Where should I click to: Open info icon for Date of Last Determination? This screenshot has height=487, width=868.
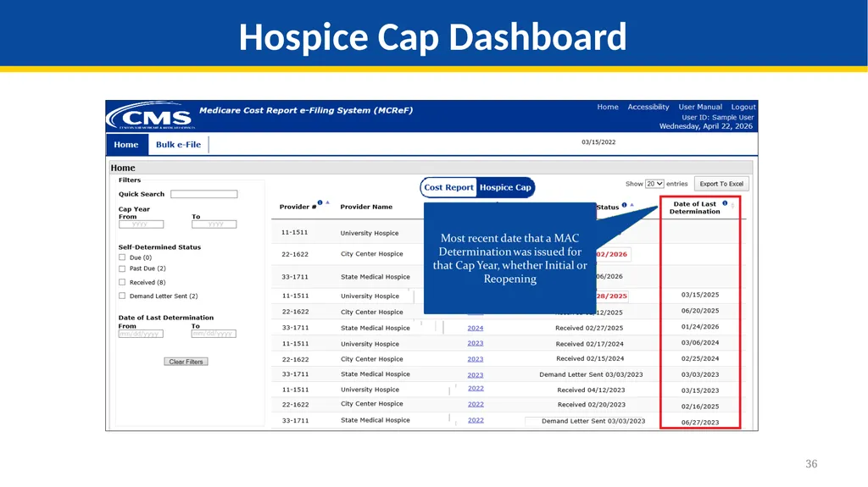(725, 203)
